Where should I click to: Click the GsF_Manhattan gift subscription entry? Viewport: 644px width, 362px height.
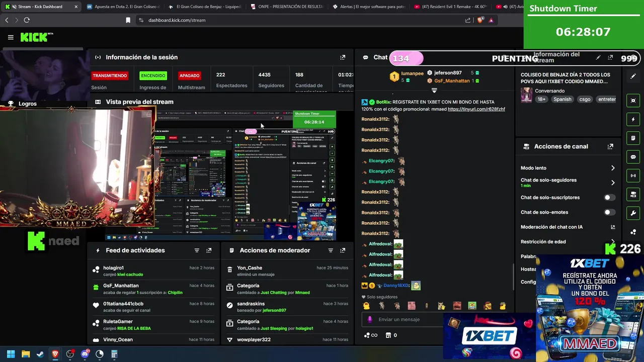pyautogui.click(x=154, y=289)
